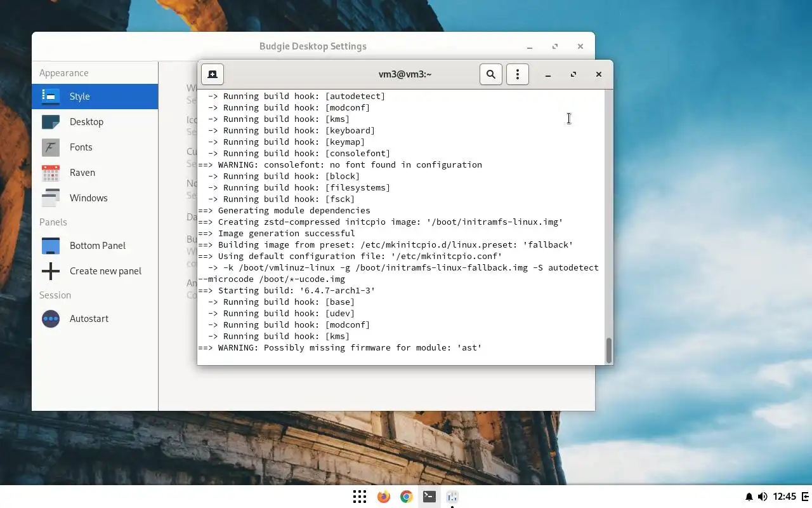Open the Desktop settings page
This screenshot has height=508, width=812.
[95, 122]
